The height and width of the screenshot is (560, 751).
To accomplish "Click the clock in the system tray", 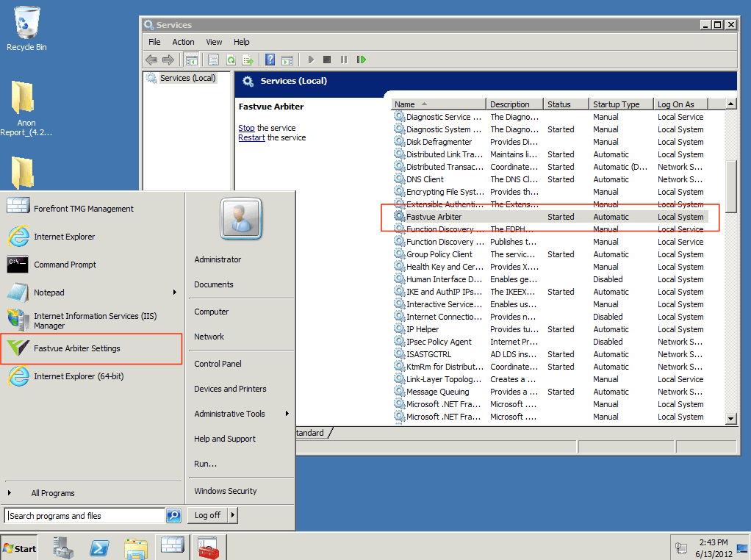I will (x=714, y=548).
